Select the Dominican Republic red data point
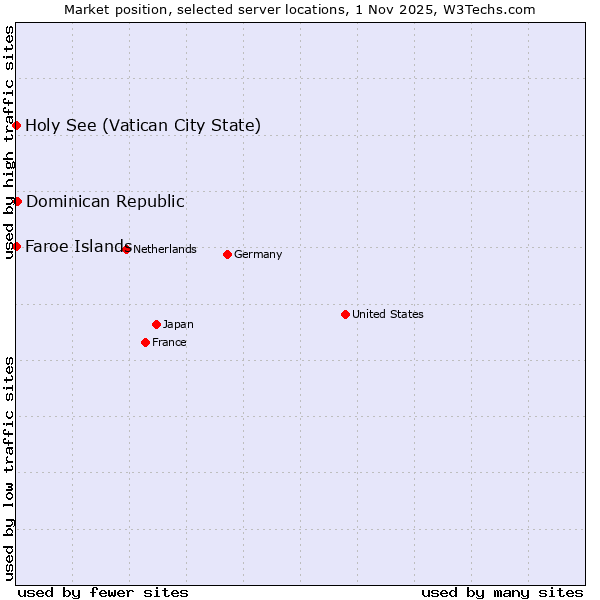Screen dimensions: 600x600 click(17, 201)
